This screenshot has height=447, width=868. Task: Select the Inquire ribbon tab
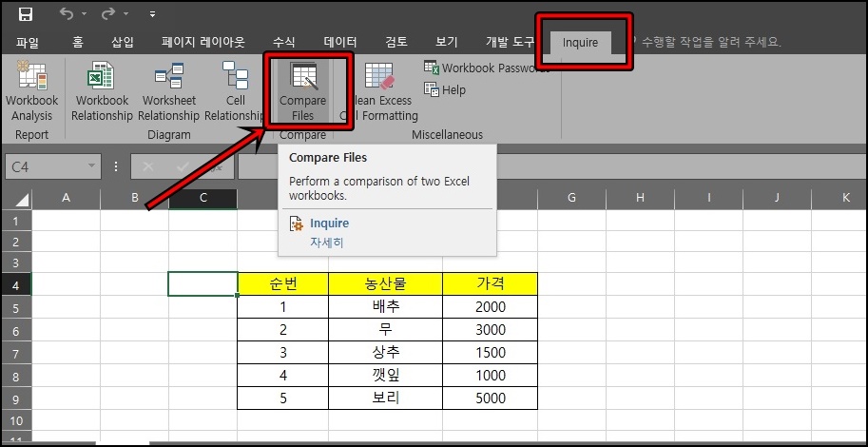click(x=581, y=43)
